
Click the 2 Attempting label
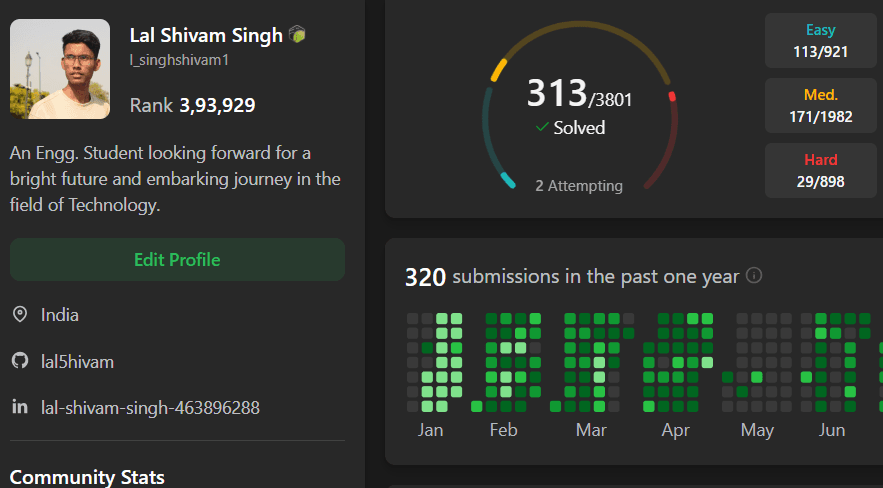pos(578,185)
